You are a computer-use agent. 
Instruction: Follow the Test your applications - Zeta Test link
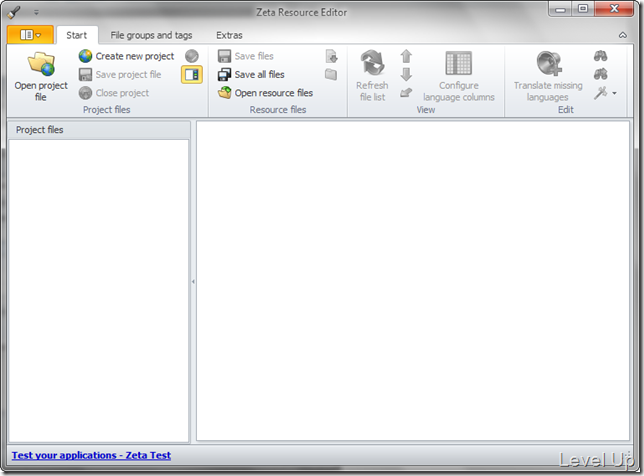(91, 455)
